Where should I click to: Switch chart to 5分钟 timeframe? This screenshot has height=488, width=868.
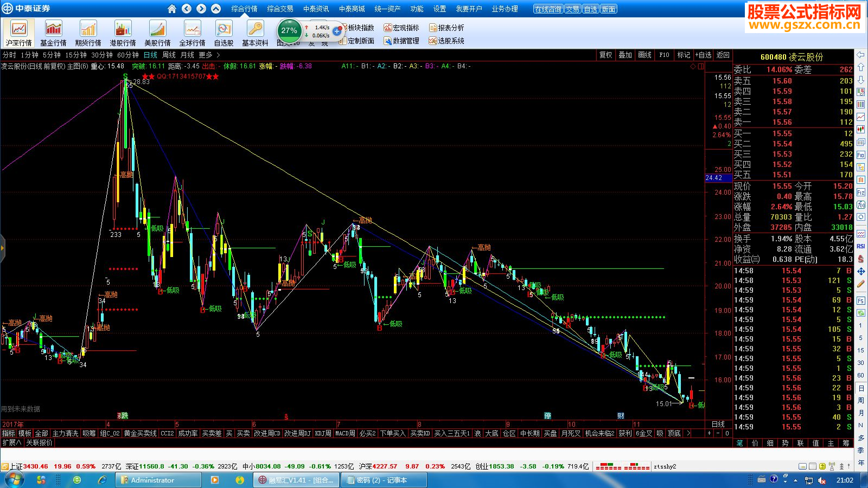pyautogui.click(x=52, y=55)
